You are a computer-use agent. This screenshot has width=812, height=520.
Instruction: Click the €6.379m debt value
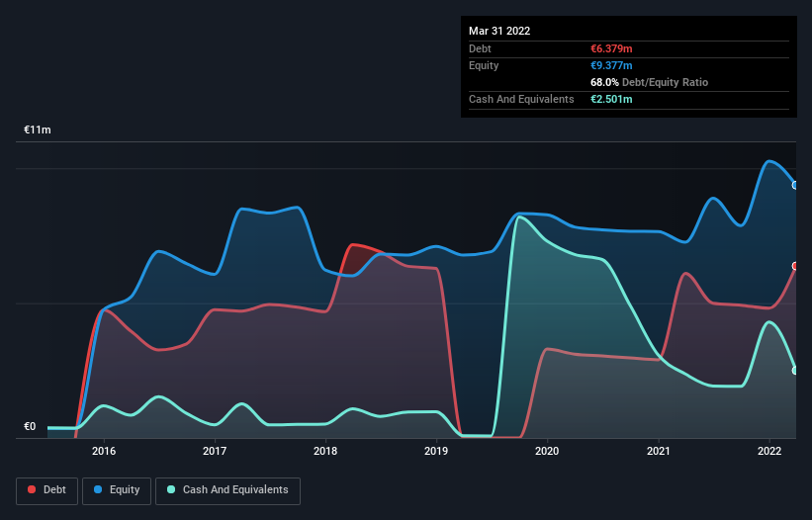click(611, 48)
